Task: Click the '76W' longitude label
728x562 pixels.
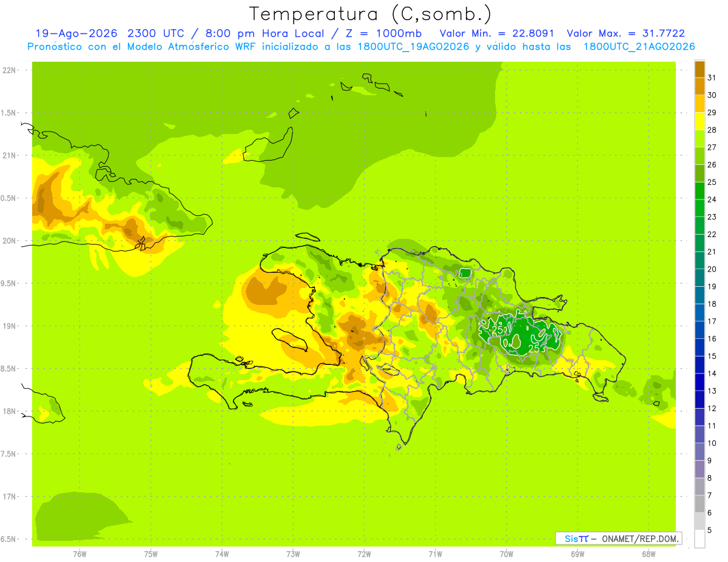Action: [x=79, y=554]
